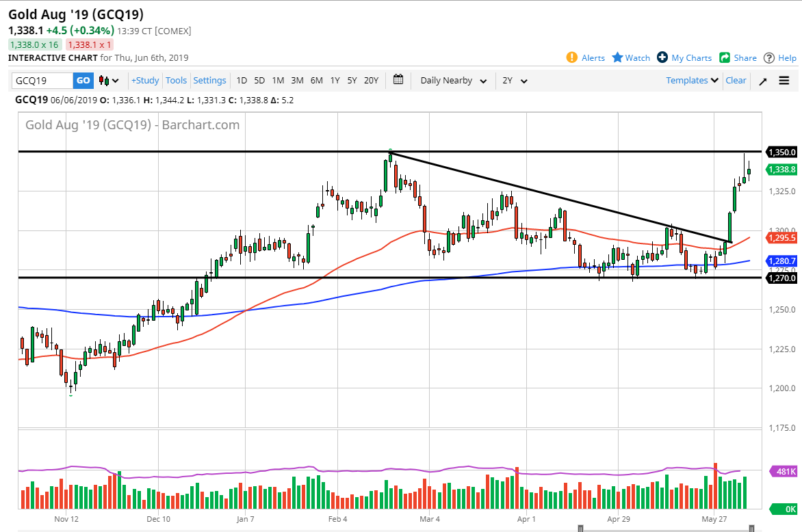Image resolution: width=802 pixels, height=532 pixels.
Task: Click the Clear link
Action: point(736,81)
